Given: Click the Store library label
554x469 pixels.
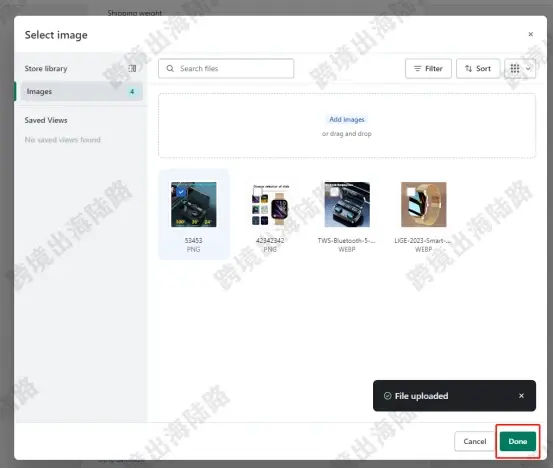Looking at the screenshot, I should click(x=46, y=69).
